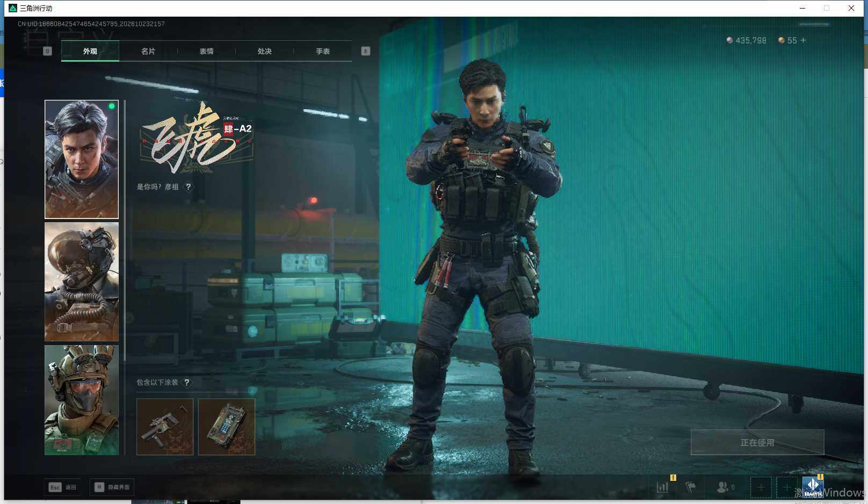Open the 表情 tab
The image size is (868, 504).
[x=206, y=51]
